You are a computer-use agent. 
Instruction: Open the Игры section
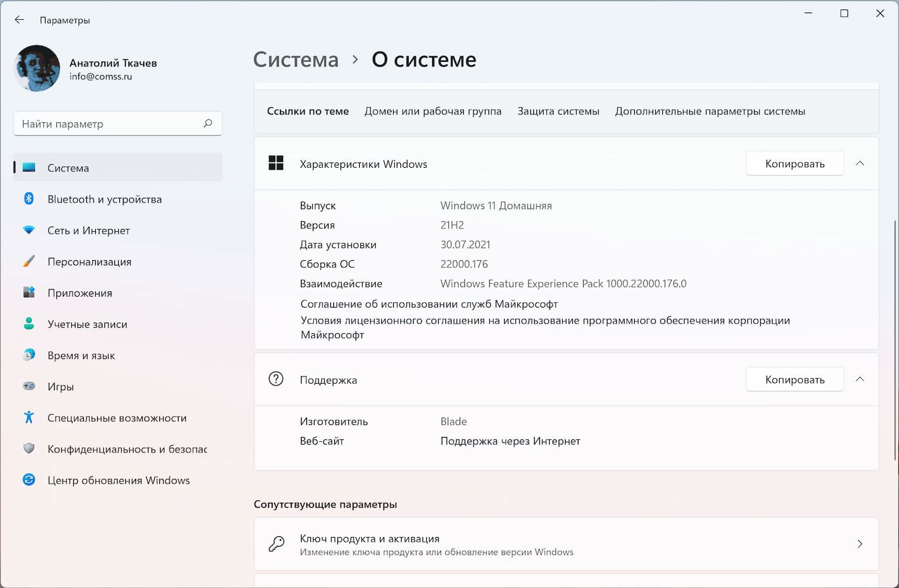[60, 386]
